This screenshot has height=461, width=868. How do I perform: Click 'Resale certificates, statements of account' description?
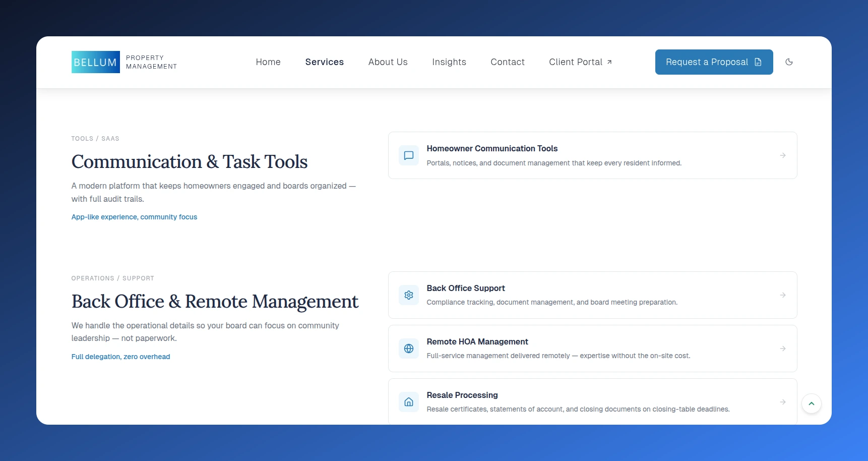[578, 409]
